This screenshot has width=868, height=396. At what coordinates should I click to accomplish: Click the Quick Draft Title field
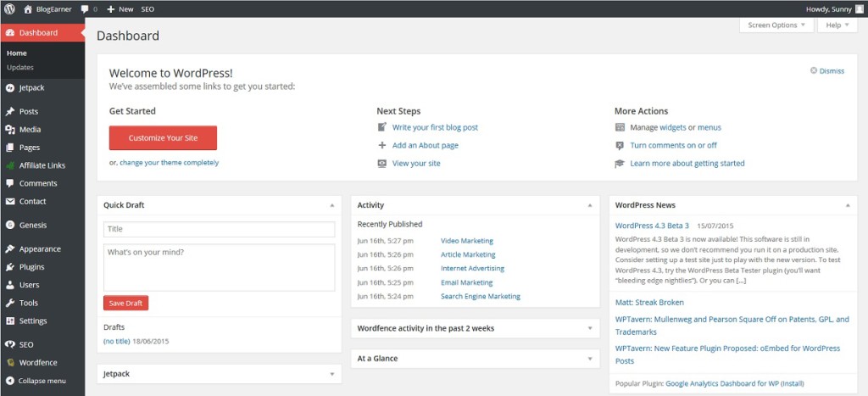220,229
